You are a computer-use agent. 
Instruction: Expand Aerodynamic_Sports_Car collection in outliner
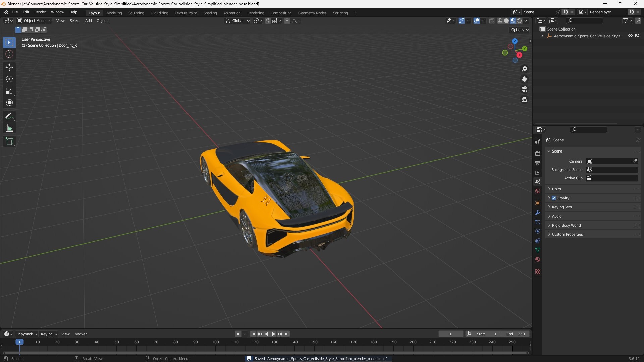pos(542,36)
